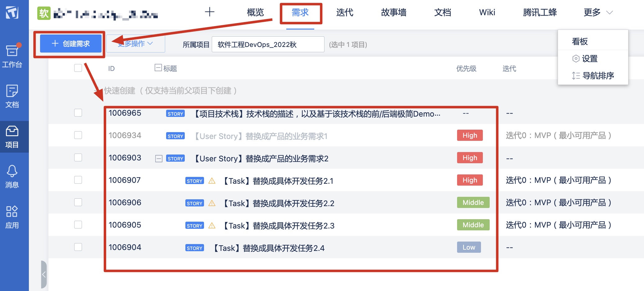Open 【Task】替换成具体开发任务2.1

coord(278,181)
